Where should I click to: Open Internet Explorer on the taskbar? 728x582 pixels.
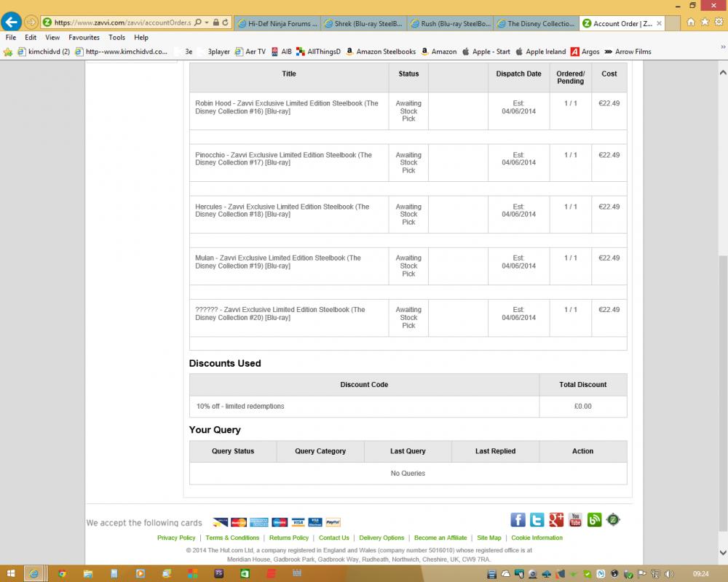(x=33, y=574)
